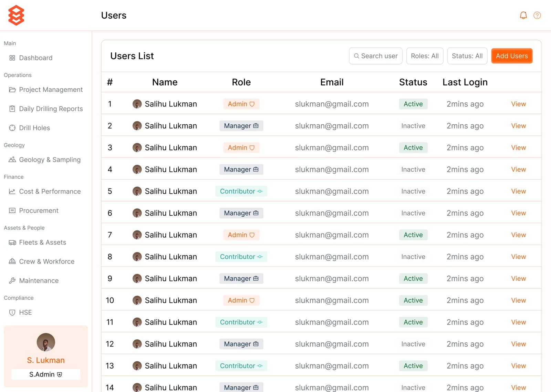View details for user row 9

518,278
